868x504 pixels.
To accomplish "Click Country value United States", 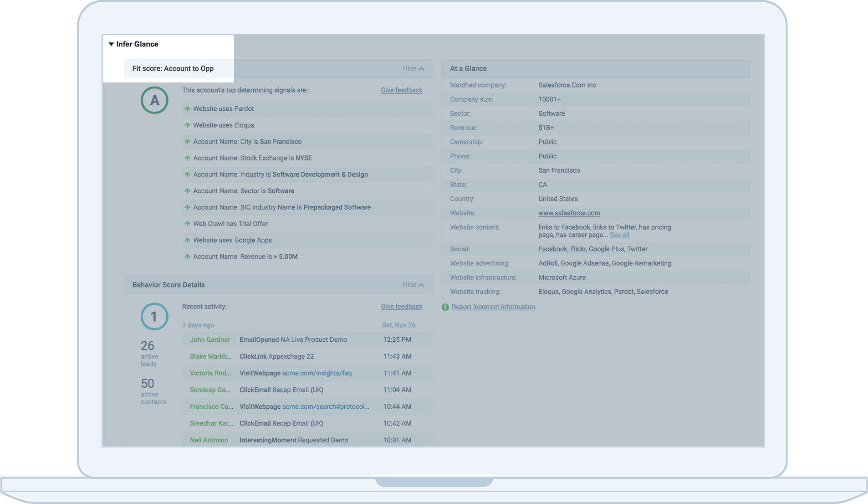I will coord(558,199).
